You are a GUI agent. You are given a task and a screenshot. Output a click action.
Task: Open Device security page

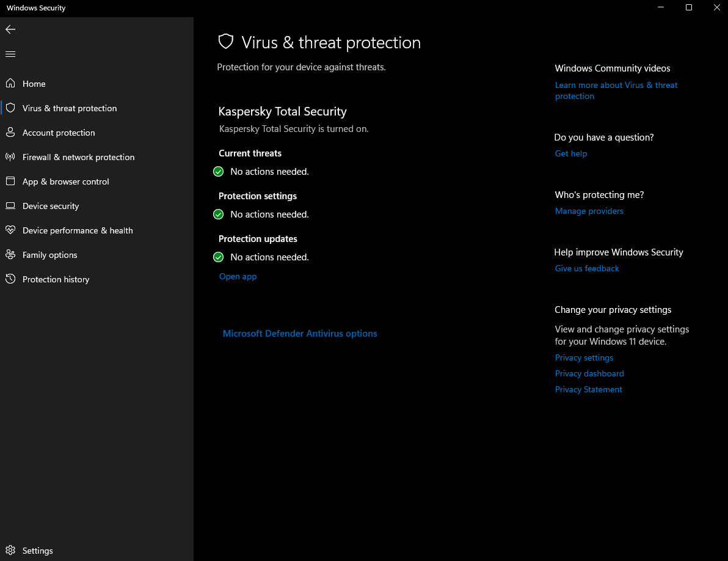[51, 206]
